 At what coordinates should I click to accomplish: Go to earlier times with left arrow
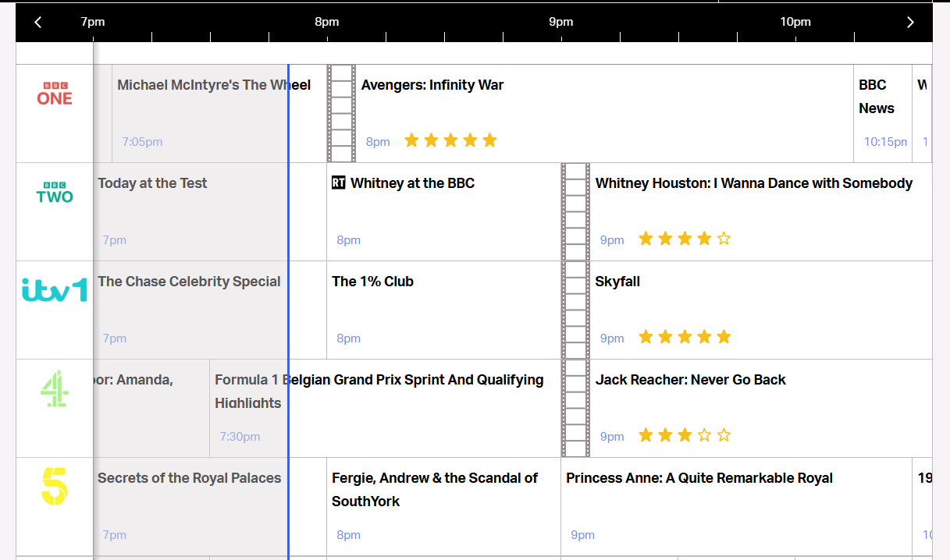[37, 23]
